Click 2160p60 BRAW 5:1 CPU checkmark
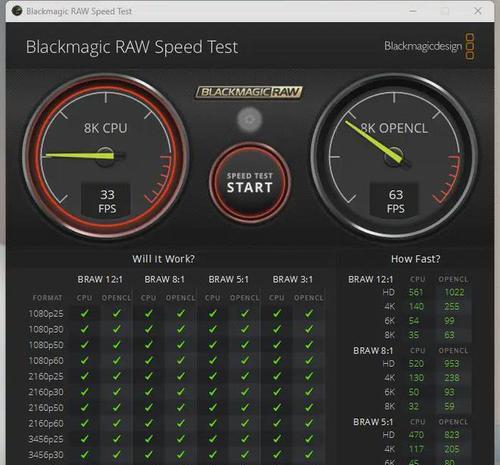This screenshot has width=500, height=465. [x=213, y=423]
